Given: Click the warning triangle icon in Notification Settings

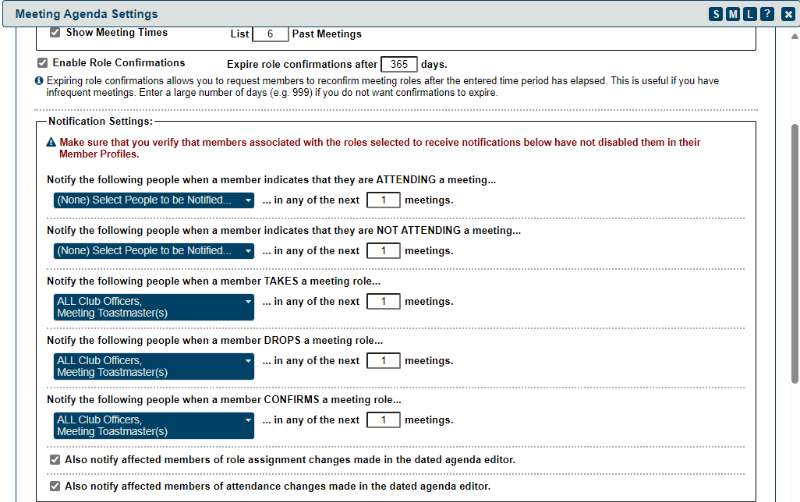Looking at the screenshot, I should (x=51, y=142).
